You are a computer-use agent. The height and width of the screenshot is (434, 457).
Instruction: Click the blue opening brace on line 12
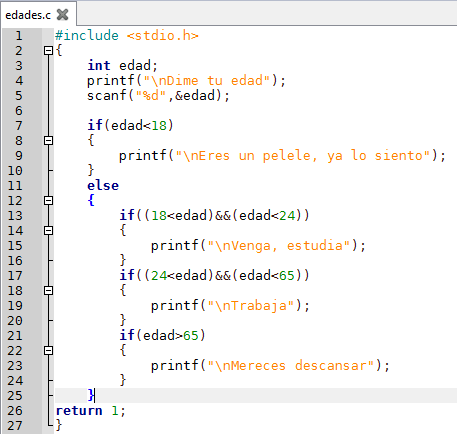click(91, 200)
